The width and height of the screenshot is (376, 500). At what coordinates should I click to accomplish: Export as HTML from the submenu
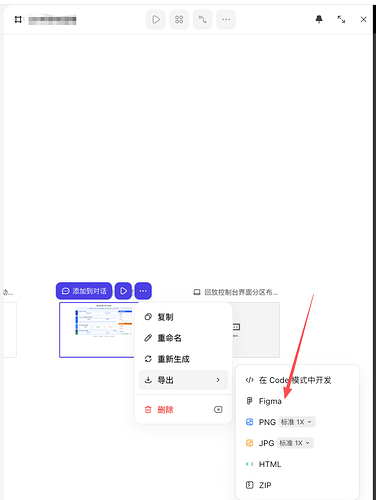pyautogui.click(x=297, y=464)
